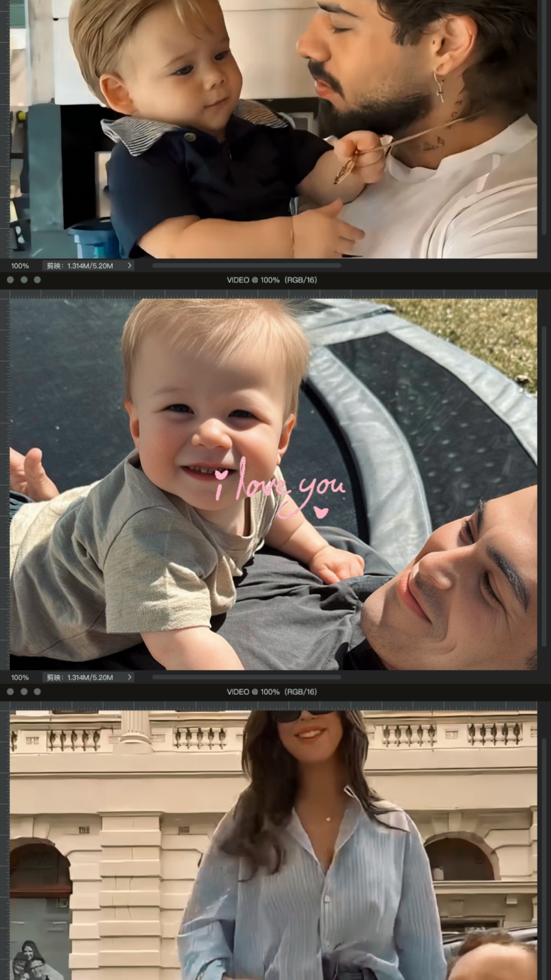551x980 pixels.
Task: Minimize the window showing the woman in the striped shirt
Action: pyautogui.click(x=24, y=691)
